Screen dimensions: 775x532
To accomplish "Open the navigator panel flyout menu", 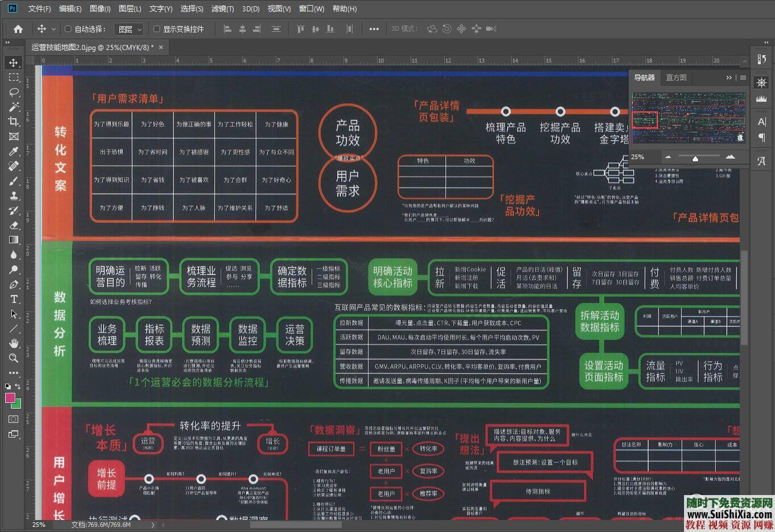I will tap(743, 77).
